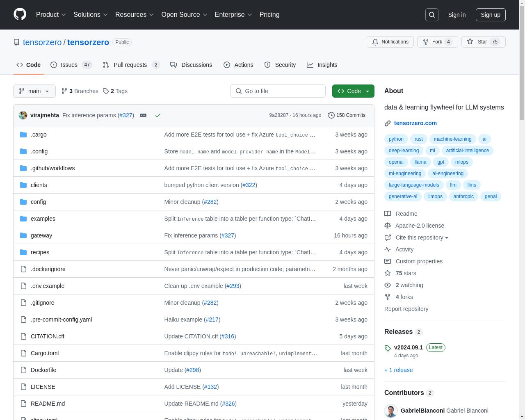525x420 pixels.
Task: Click the Readme book icon
Action: pos(388,214)
